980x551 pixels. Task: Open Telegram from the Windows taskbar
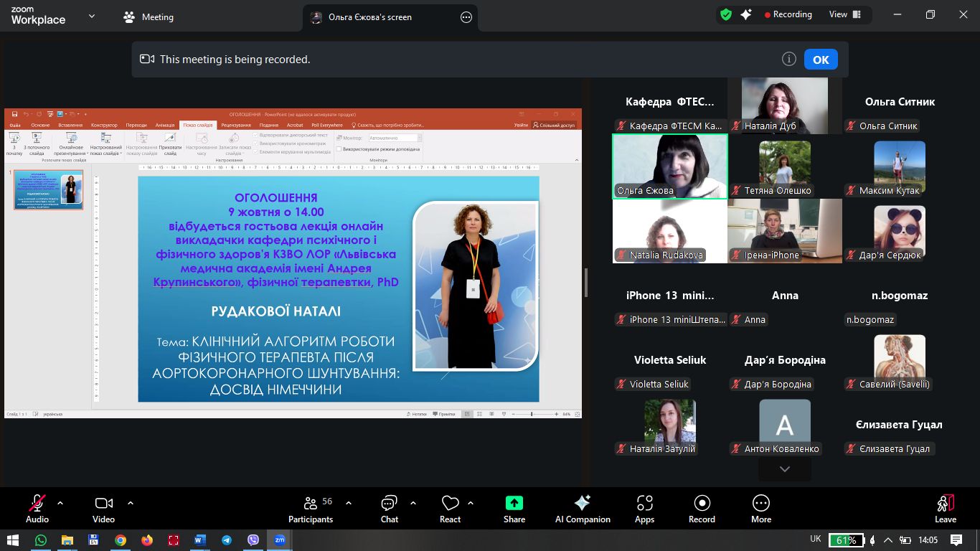pos(227,540)
